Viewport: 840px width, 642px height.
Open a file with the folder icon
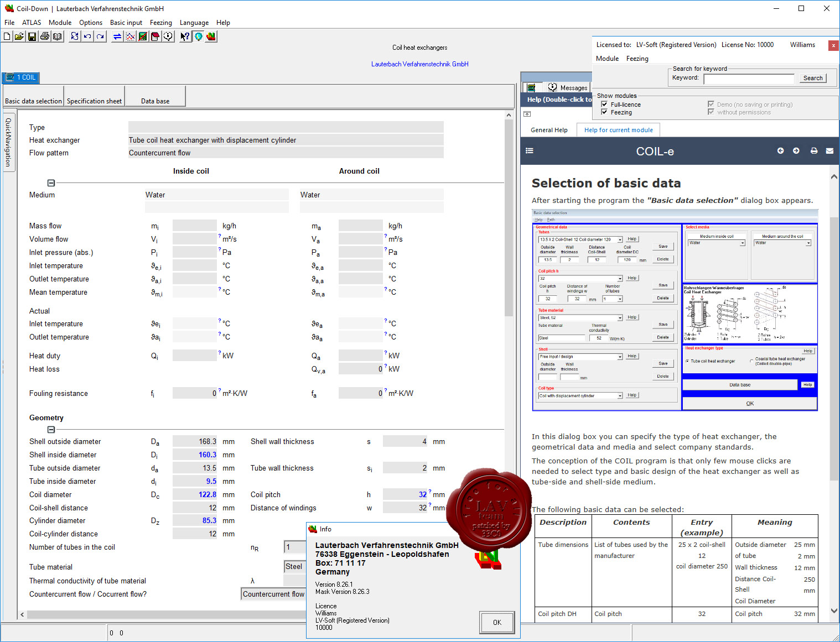click(19, 36)
